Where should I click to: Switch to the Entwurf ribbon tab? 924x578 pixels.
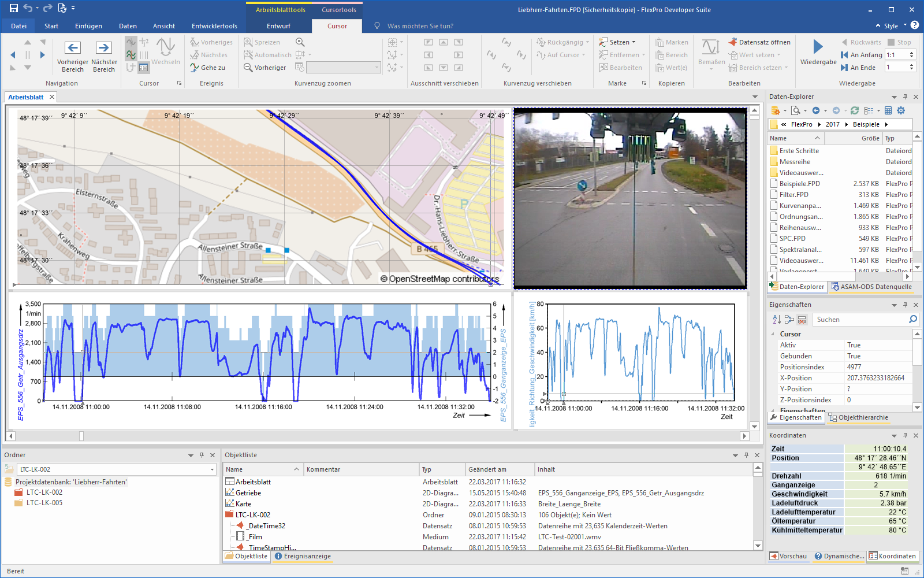[278, 26]
